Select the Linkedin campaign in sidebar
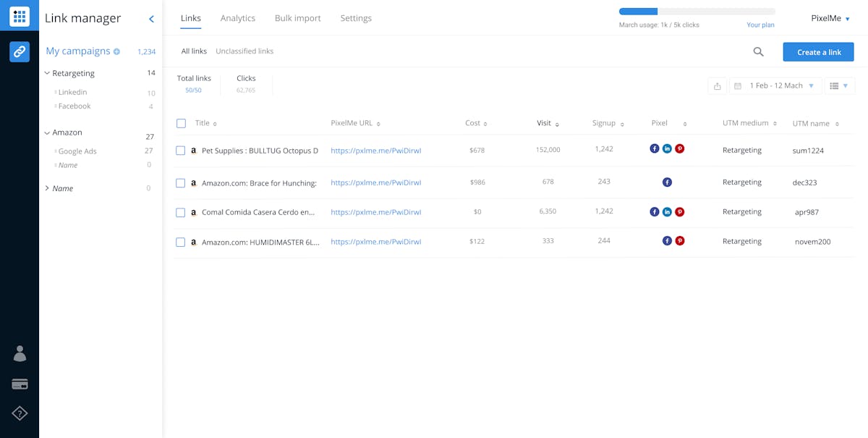The image size is (868, 438). point(72,93)
